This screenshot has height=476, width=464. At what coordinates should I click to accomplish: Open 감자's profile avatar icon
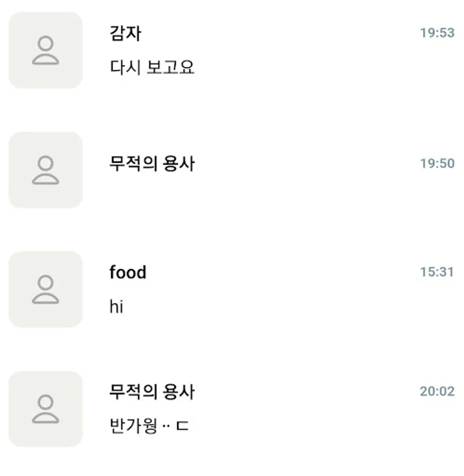(46, 50)
